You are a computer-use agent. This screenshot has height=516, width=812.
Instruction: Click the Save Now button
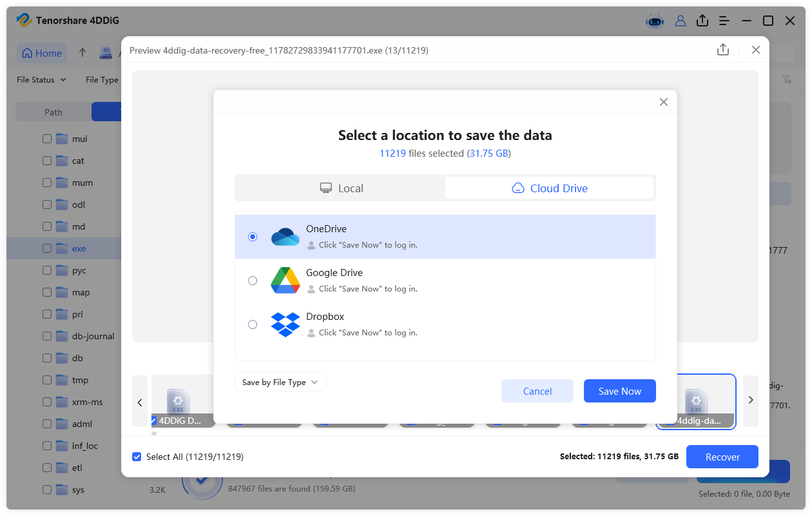pyautogui.click(x=620, y=391)
